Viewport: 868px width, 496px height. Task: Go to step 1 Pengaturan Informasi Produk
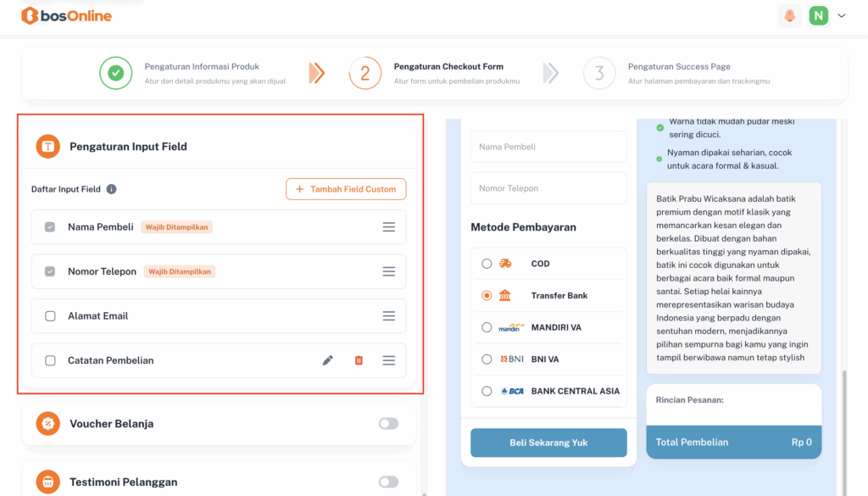pyautogui.click(x=116, y=73)
